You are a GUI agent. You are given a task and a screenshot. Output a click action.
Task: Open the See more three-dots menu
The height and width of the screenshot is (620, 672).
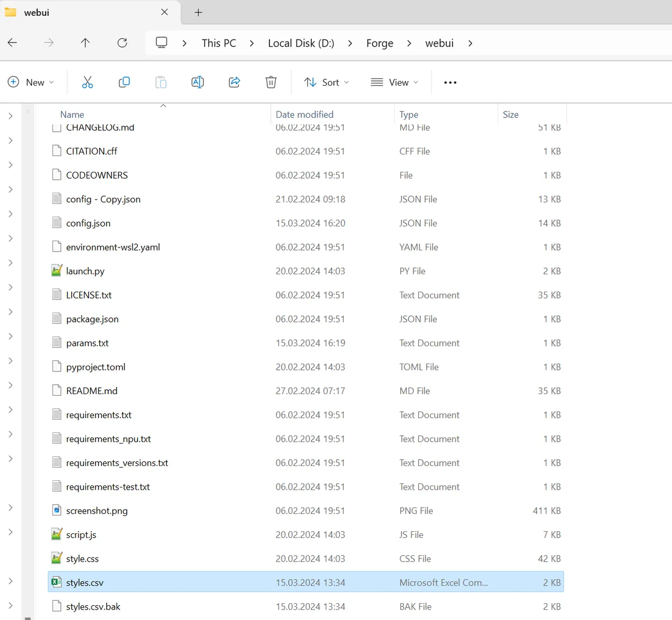pyautogui.click(x=450, y=82)
